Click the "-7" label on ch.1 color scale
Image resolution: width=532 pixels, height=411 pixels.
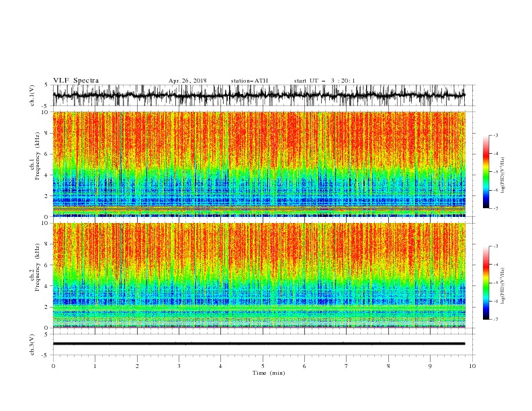coord(495,208)
